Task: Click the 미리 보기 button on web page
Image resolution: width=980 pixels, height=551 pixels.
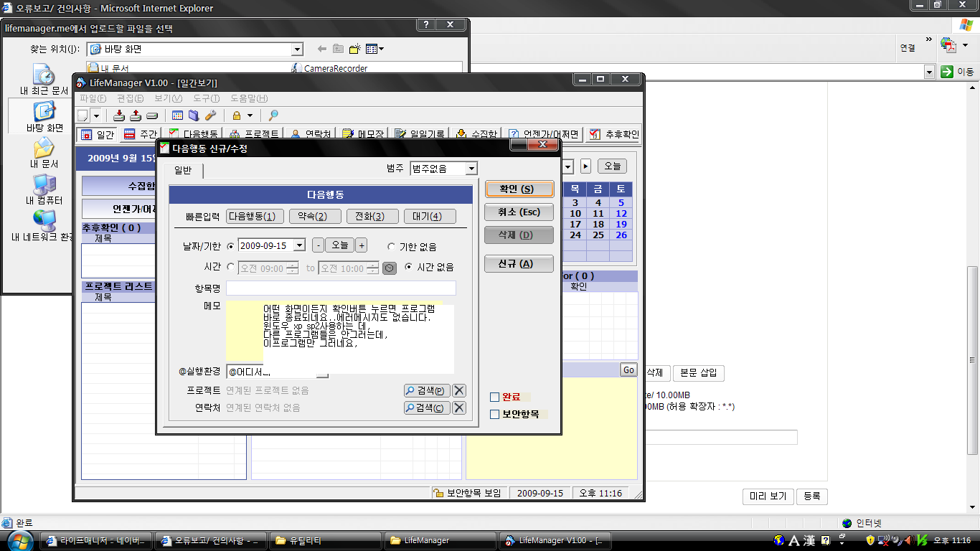Action: tap(768, 496)
